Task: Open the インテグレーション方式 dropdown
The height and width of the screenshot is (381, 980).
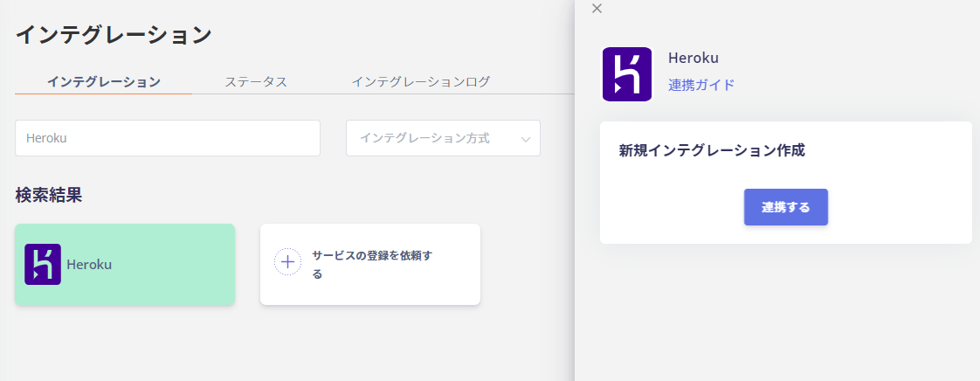Action: [x=443, y=138]
